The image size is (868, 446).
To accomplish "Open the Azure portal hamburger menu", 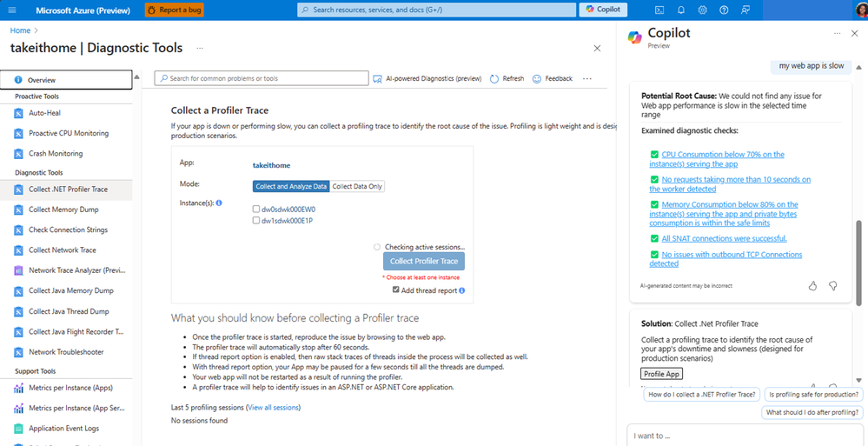I will [12, 10].
